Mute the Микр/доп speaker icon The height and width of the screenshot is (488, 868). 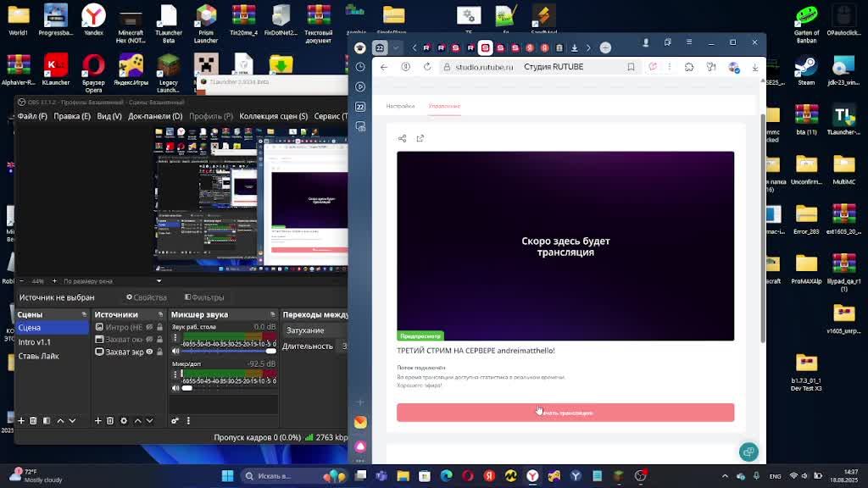(175, 388)
